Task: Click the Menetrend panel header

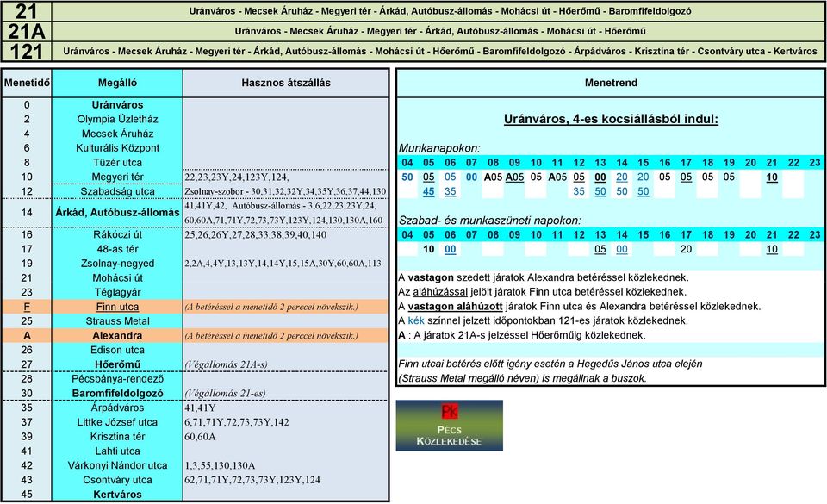Action: point(611,83)
